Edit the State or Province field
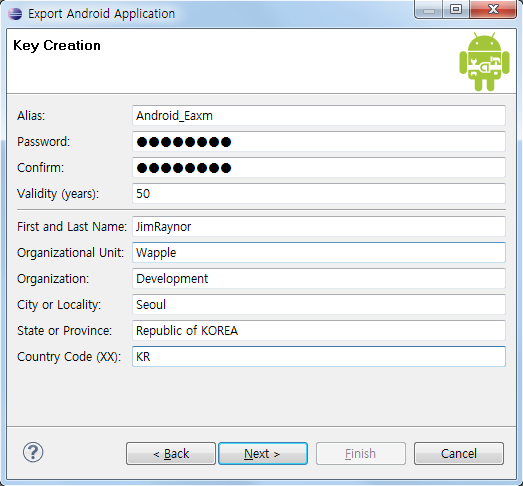This screenshot has width=523, height=486. click(x=319, y=331)
